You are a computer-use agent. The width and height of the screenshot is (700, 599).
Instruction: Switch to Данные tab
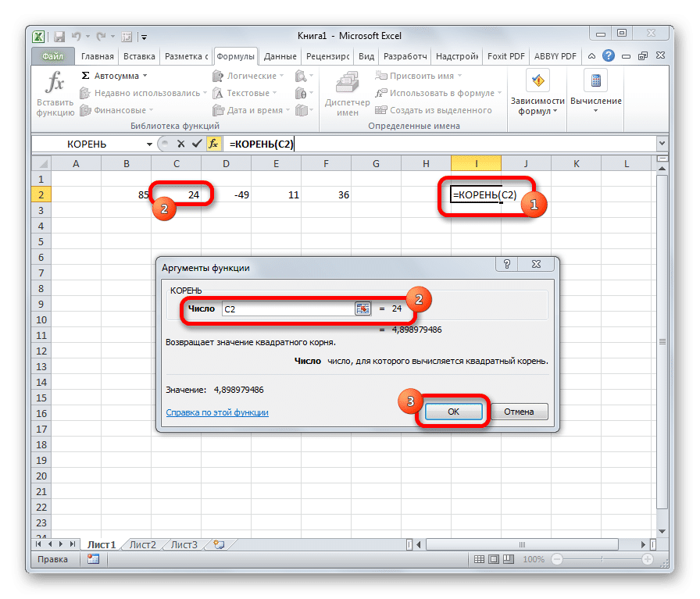click(280, 56)
